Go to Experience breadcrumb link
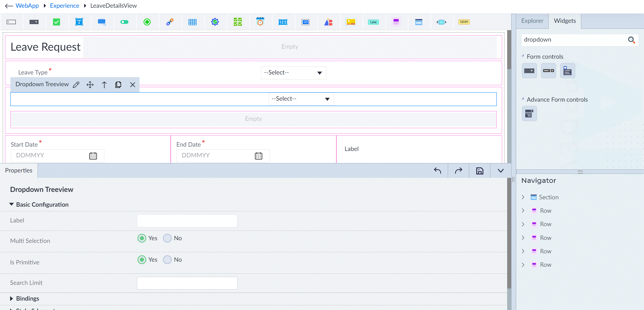Image resolution: width=644 pixels, height=310 pixels. point(64,6)
